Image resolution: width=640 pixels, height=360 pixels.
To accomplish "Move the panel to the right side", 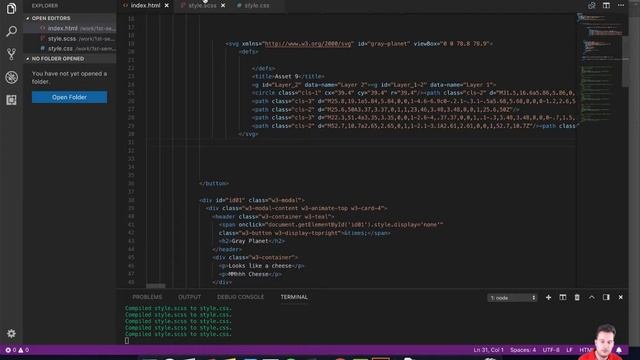I will tap(606, 298).
